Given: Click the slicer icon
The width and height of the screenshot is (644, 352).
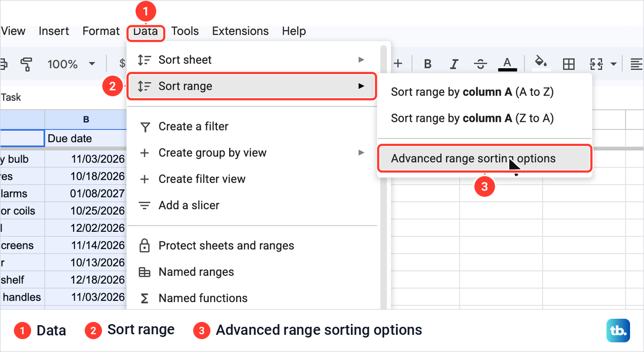Looking at the screenshot, I should point(144,206).
